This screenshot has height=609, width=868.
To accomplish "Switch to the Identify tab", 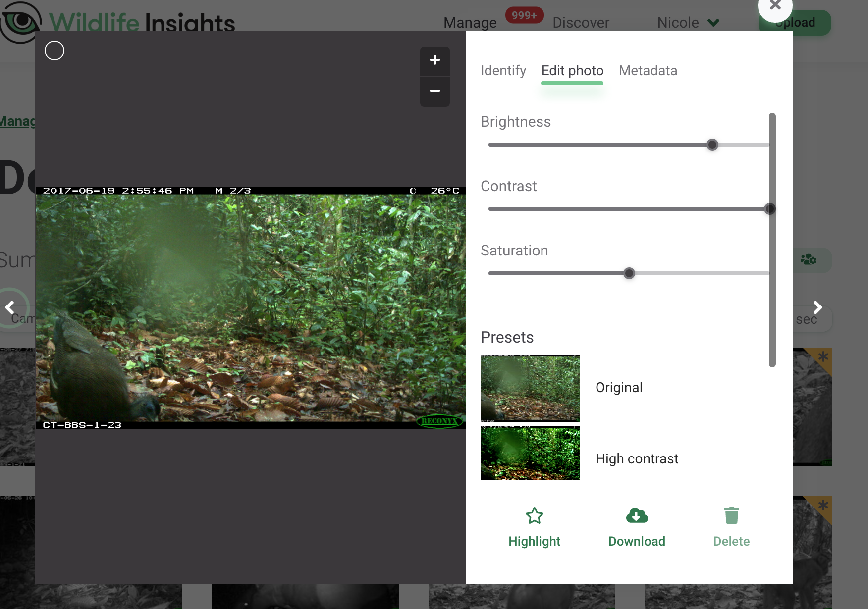I will click(503, 71).
